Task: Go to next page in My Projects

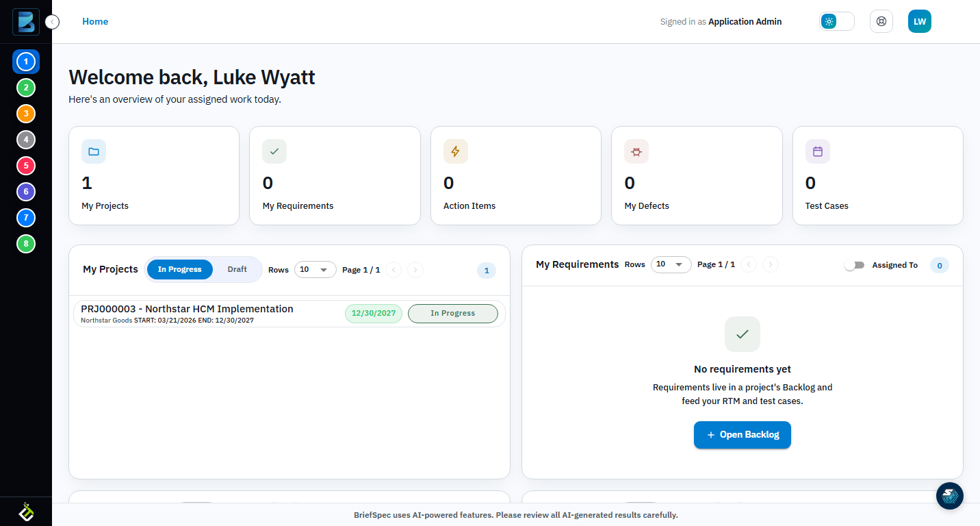Action: point(415,270)
